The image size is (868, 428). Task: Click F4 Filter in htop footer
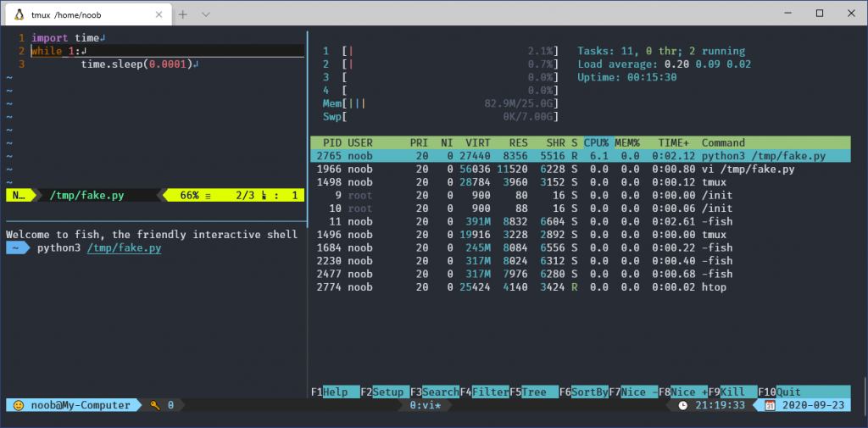484,392
